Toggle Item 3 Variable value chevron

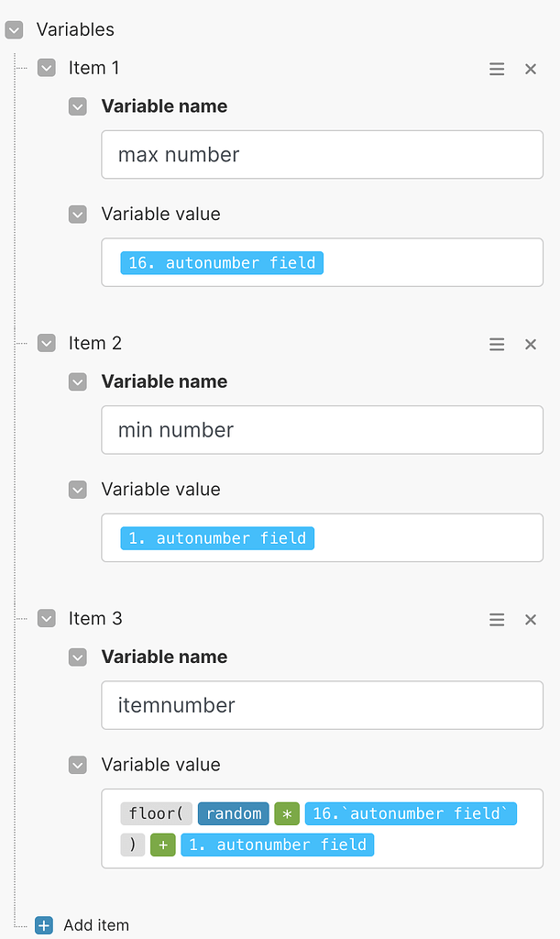tap(78, 765)
